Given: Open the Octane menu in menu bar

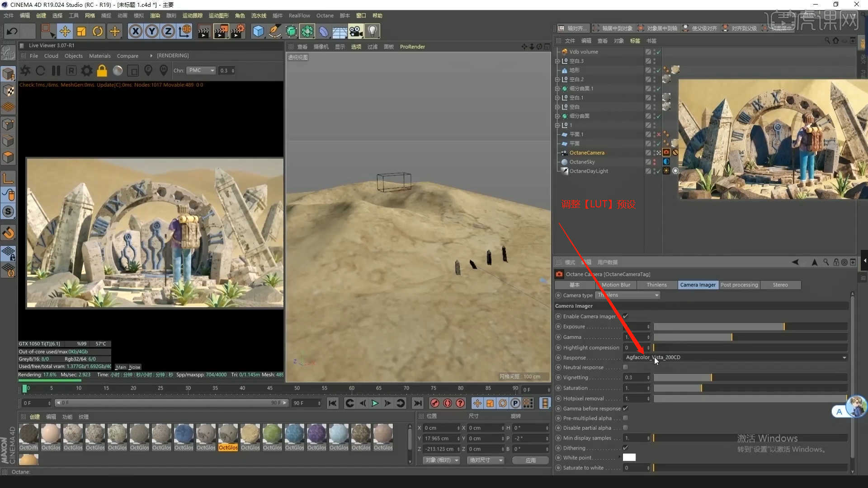Looking at the screenshot, I should (x=325, y=15).
